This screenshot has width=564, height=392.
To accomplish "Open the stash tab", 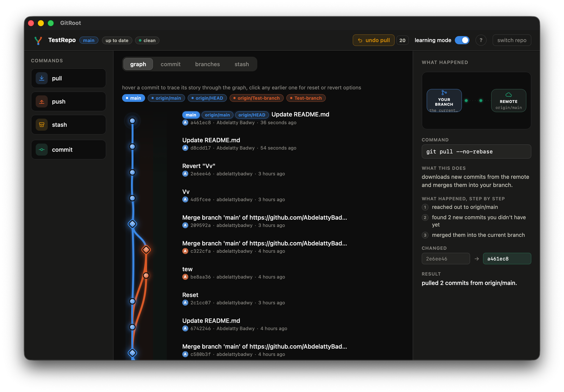I will click(242, 64).
